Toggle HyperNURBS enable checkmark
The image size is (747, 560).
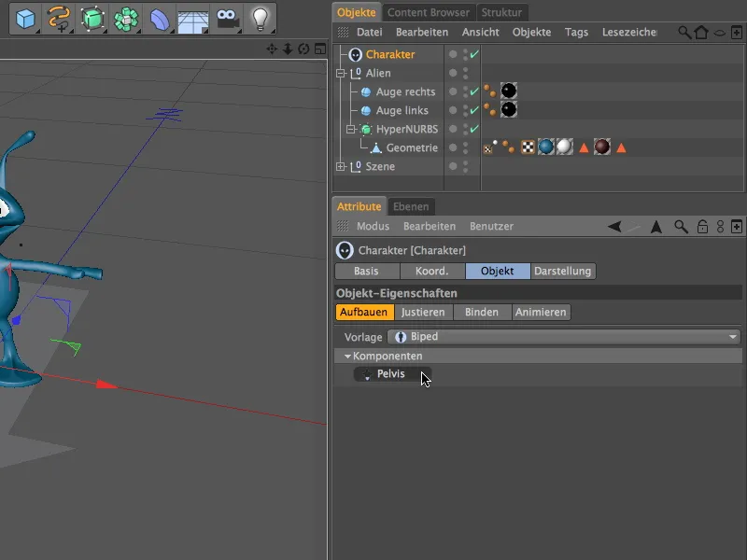pos(474,129)
